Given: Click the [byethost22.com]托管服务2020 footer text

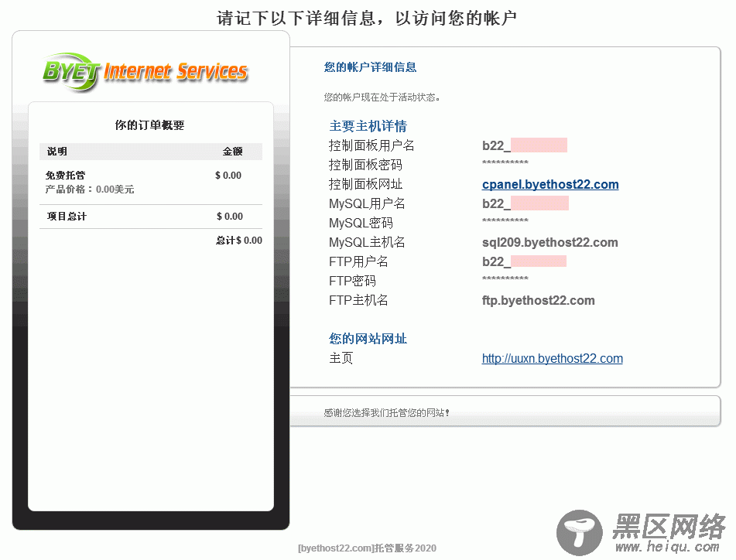Looking at the screenshot, I should 367,548.
